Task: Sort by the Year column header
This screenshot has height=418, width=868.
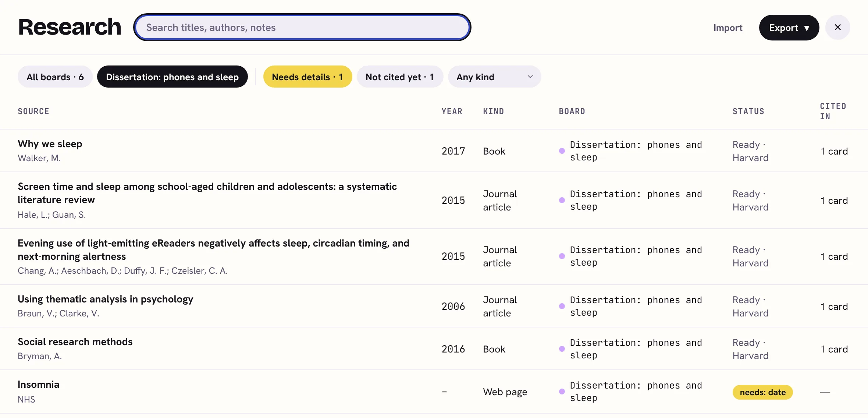Action: coord(452,111)
